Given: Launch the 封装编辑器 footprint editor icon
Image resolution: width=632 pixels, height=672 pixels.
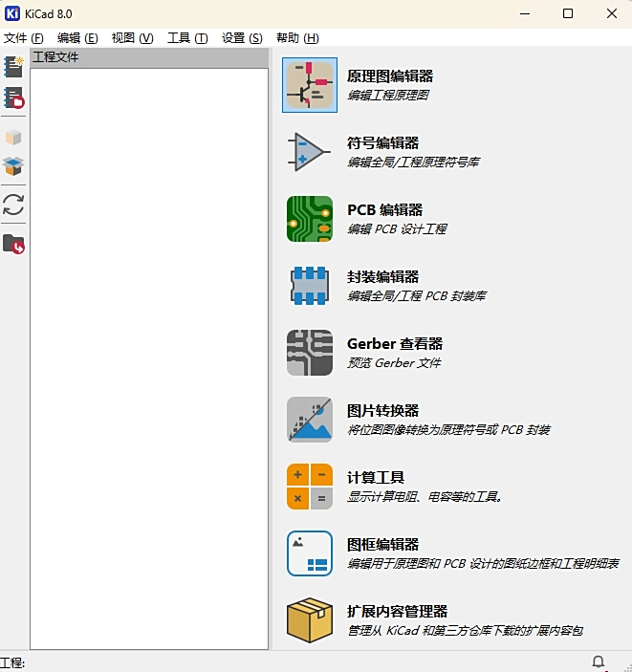Looking at the screenshot, I should tap(310, 286).
